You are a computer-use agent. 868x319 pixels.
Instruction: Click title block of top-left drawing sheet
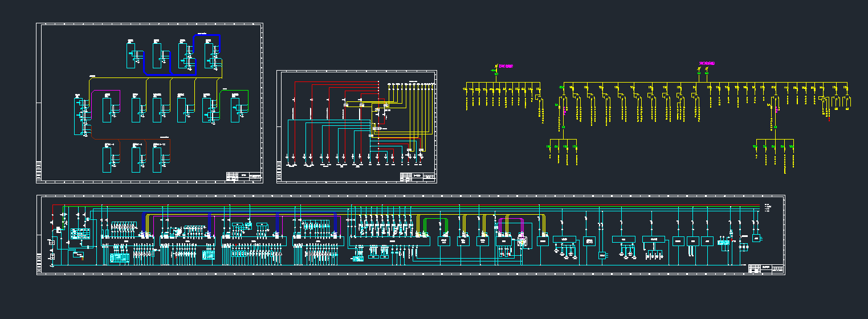(x=243, y=177)
